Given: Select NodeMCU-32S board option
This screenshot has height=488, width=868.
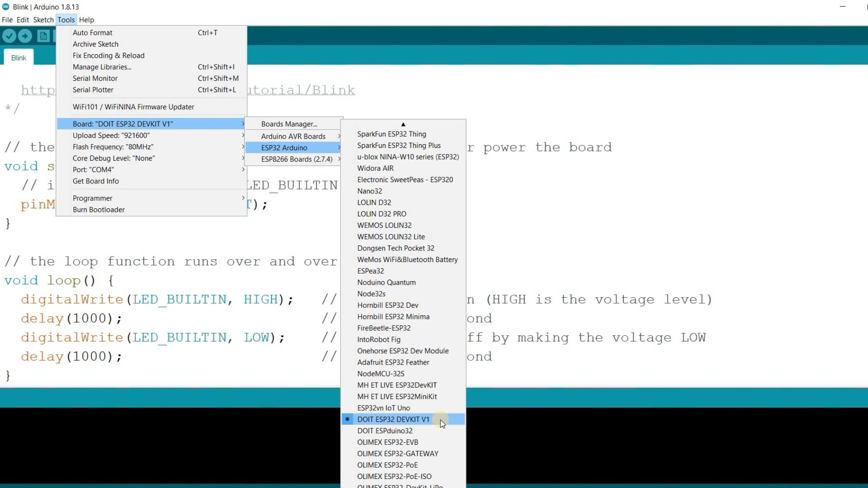Looking at the screenshot, I should [380, 373].
